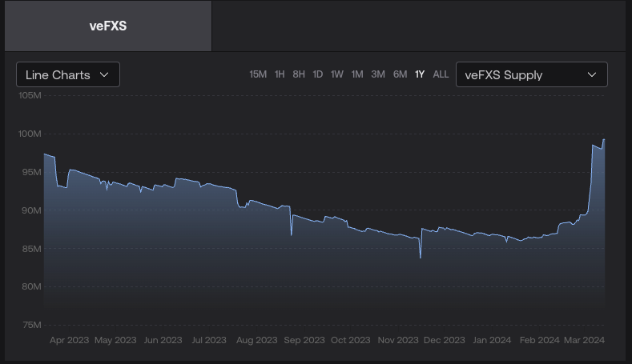Click the 80M y-axis label
Image resolution: width=632 pixels, height=364 pixels.
(x=31, y=286)
